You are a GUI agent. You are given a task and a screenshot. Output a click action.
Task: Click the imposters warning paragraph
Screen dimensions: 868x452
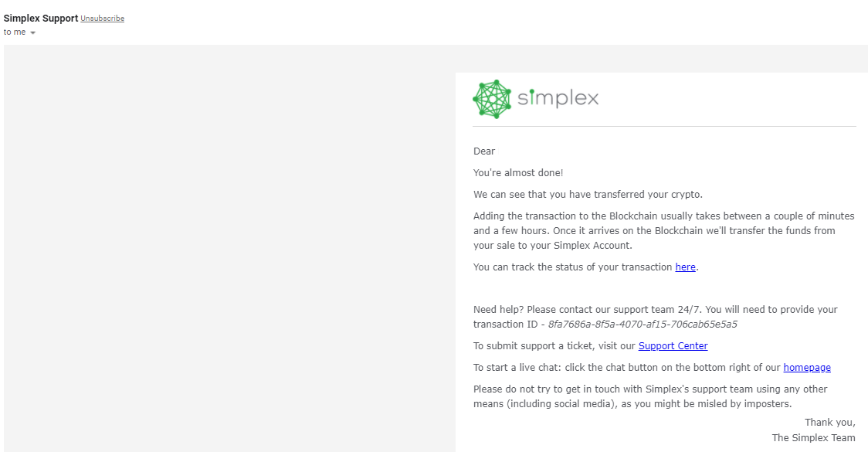pos(649,396)
